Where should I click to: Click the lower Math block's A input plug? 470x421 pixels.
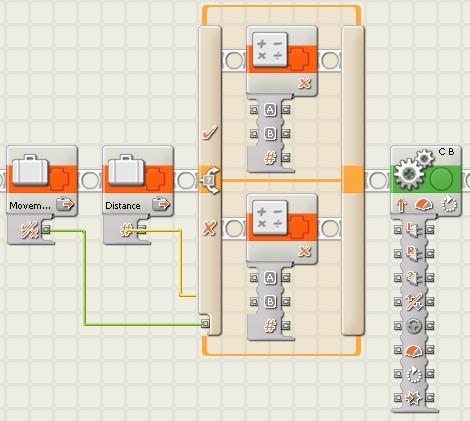[x=254, y=278]
